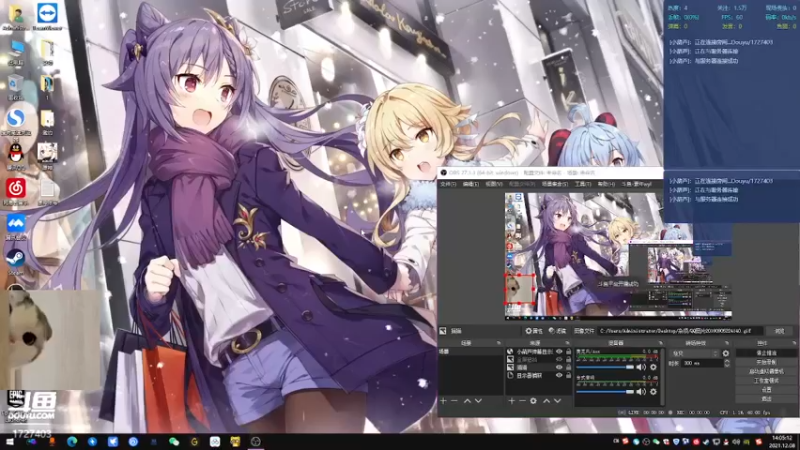
Task: Toggle lock on the 显示器捕获 source
Action: pos(568,375)
